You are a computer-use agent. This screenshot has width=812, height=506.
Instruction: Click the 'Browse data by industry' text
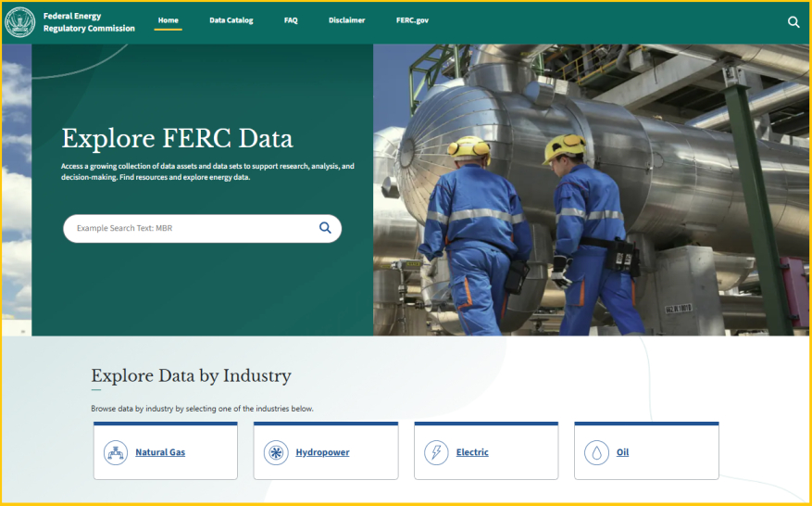(x=203, y=409)
